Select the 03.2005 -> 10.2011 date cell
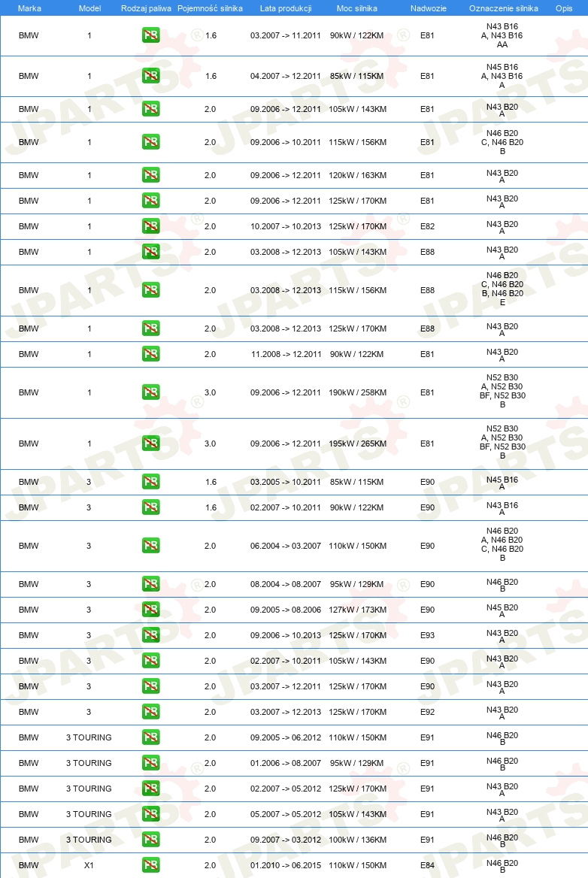588x878 pixels. coord(286,482)
